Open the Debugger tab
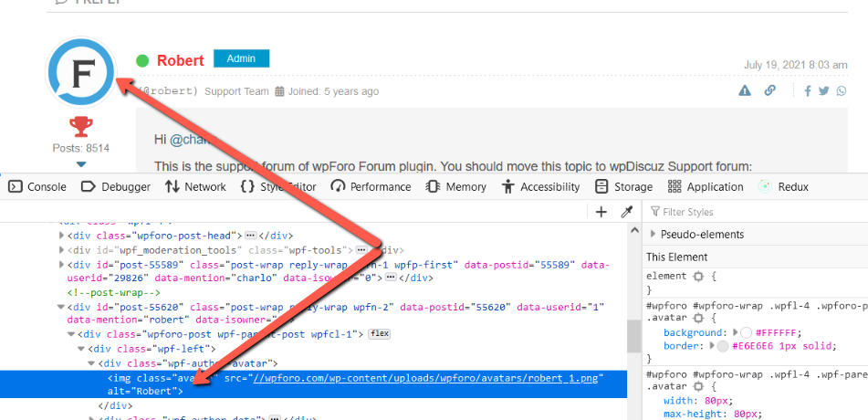The width and height of the screenshot is (868, 420). (116, 187)
